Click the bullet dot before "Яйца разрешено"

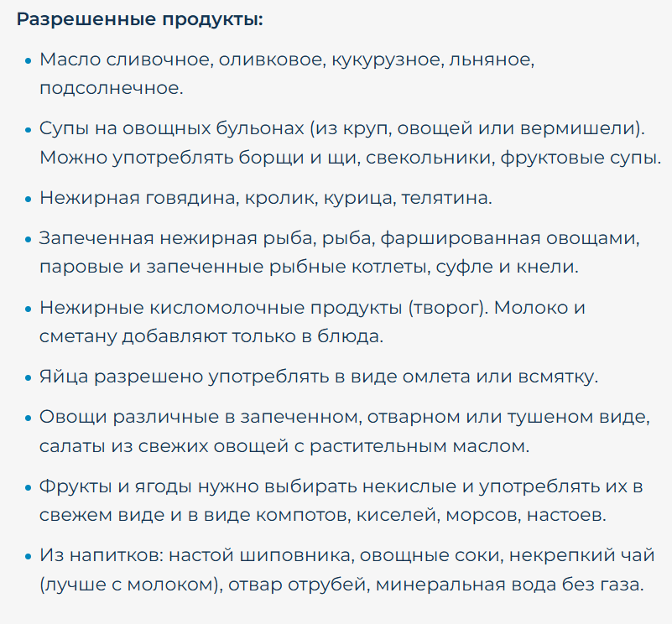(29, 377)
